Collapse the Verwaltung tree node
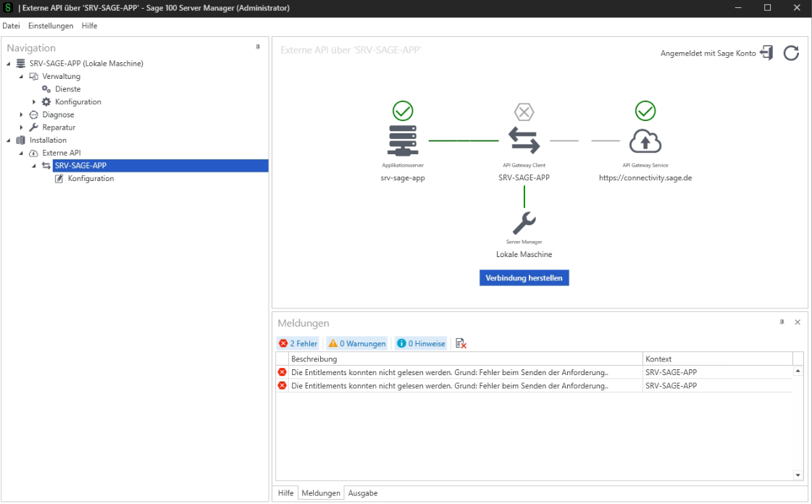Screen dimensions: 812x504 (22, 77)
